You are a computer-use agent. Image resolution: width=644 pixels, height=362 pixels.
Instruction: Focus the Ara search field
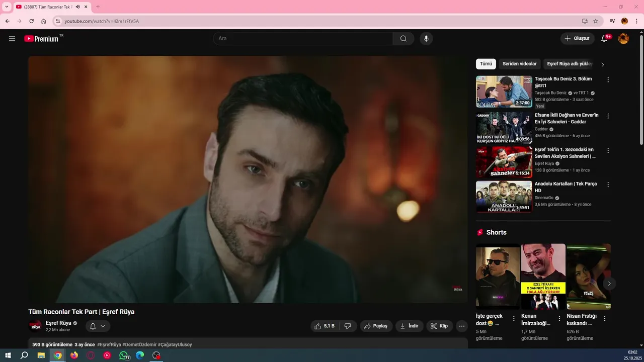pos(303,39)
